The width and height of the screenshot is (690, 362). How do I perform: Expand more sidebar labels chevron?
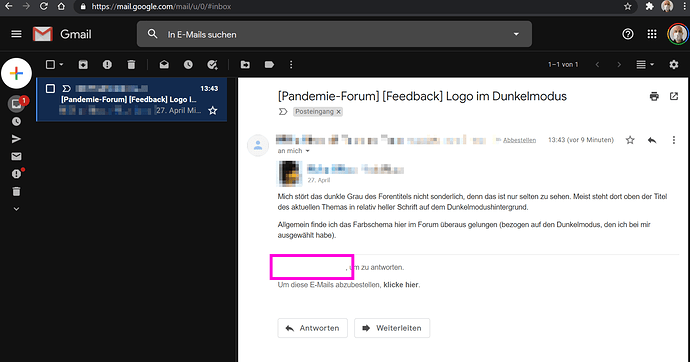point(16,209)
